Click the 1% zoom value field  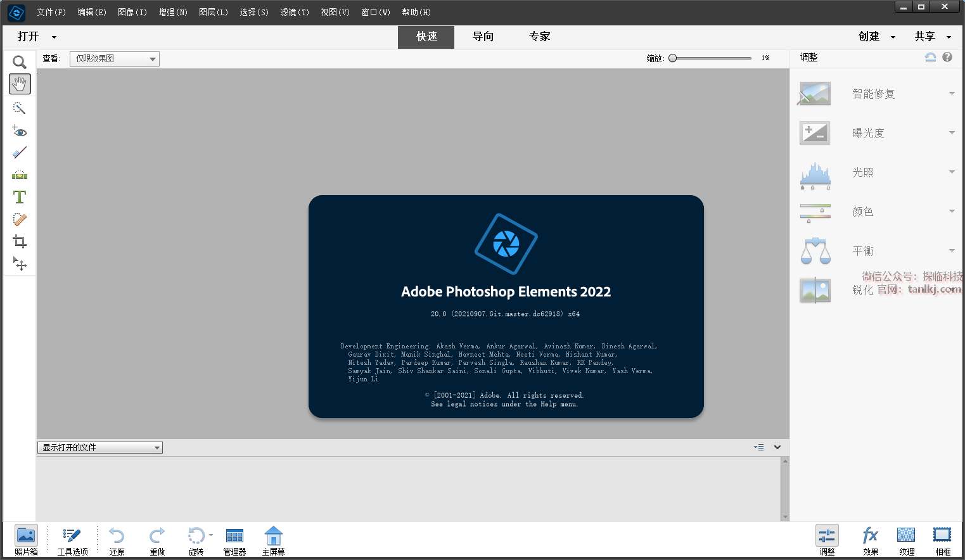click(x=765, y=58)
